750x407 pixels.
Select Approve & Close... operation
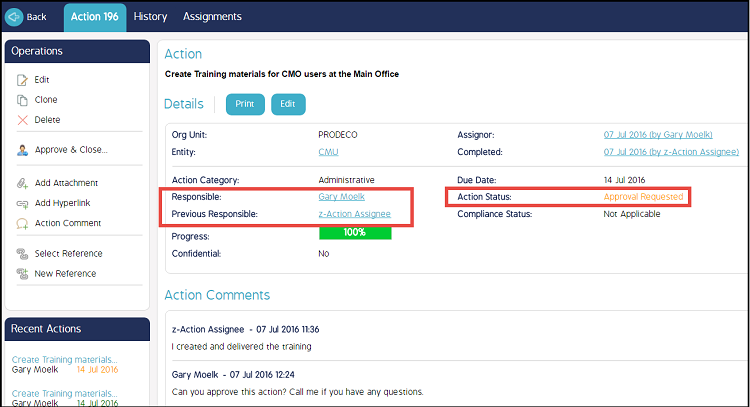pos(71,150)
